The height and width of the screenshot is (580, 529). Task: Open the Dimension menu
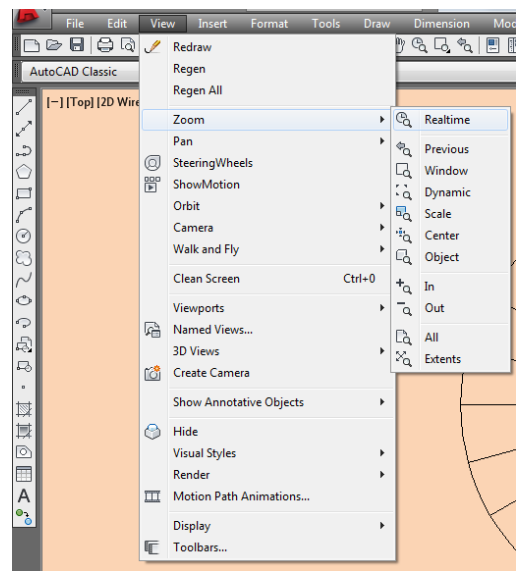click(x=441, y=24)
